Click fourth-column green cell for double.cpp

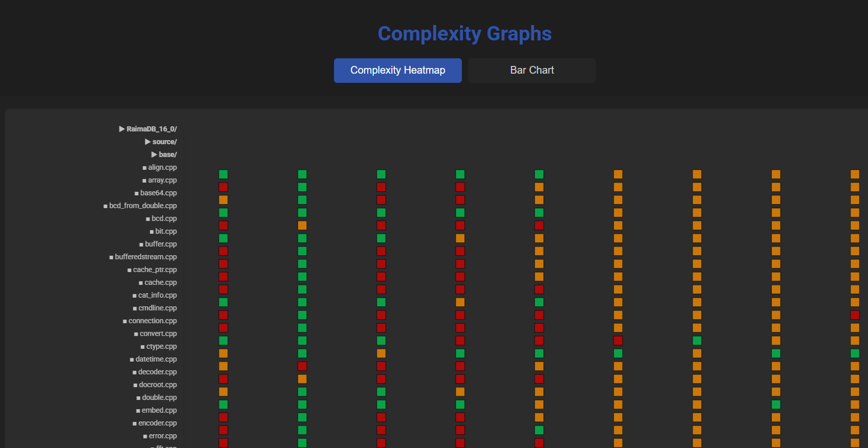point(460,405)
